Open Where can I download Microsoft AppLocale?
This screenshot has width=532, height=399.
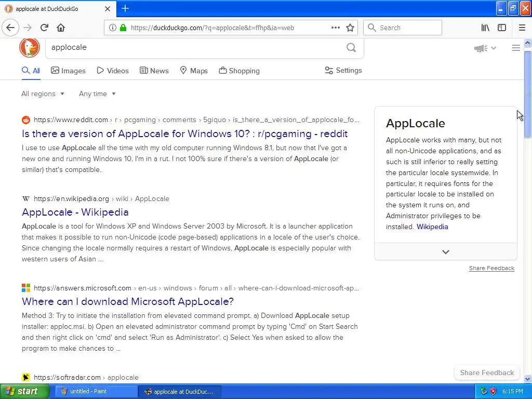(128, 301)
